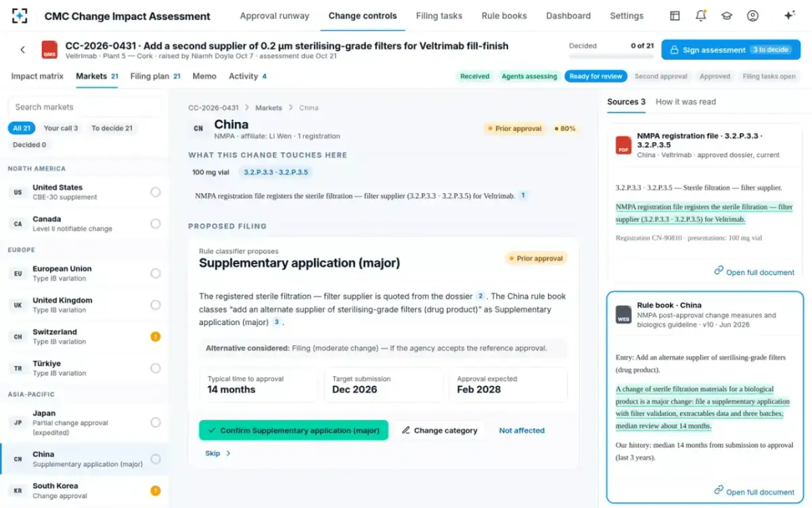Click CC-2026-0431 in the breadcrumb
The image size is (812, 508).
[213, 108]
